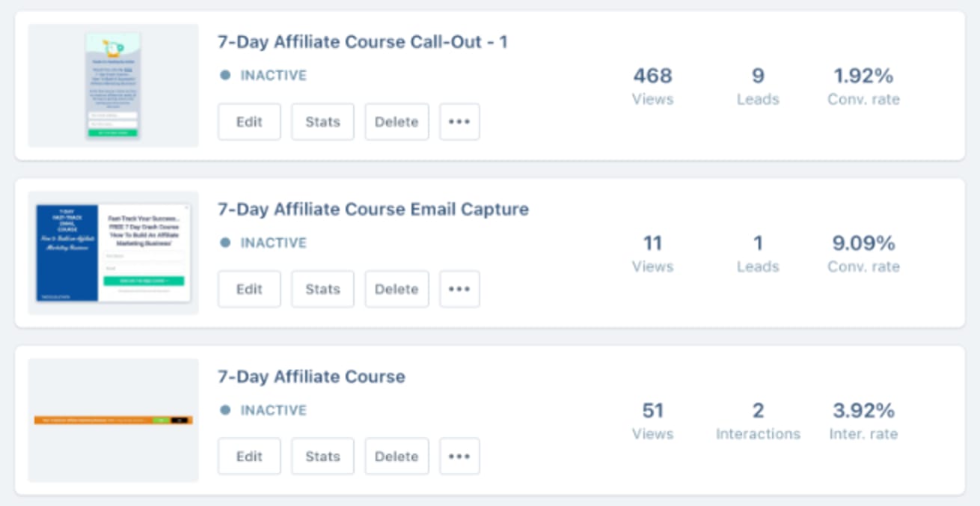Open ellipsis menu for 7-Day Affiliate Course
Screen dimensions: 980x506
(459, 457)
